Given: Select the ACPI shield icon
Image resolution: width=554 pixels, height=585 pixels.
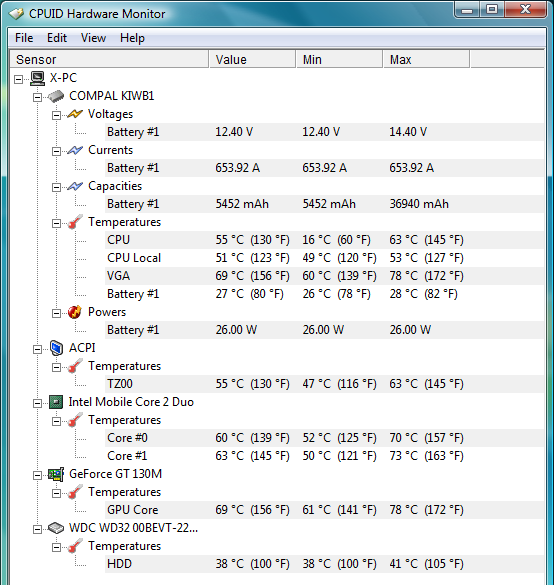Looking at the screenshot, I should pyautogui.click(x=56, y=348).
